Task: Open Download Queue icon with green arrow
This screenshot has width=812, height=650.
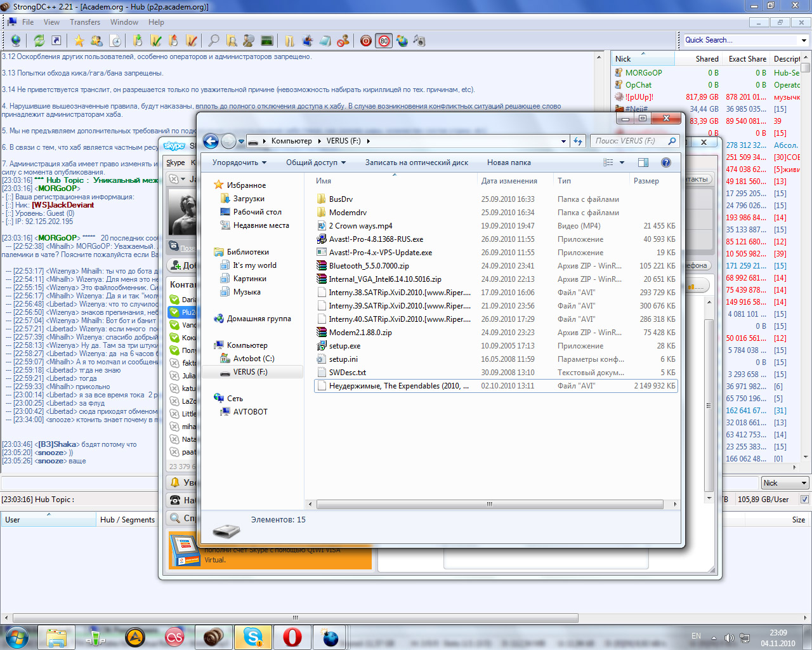Action: (137, 41)
